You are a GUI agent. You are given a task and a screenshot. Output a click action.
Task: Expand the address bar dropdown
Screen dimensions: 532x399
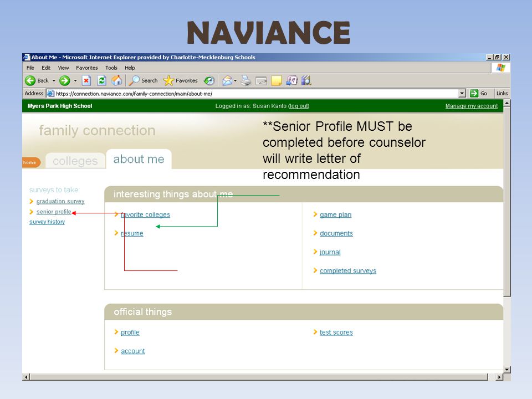(x=462, y=93)
